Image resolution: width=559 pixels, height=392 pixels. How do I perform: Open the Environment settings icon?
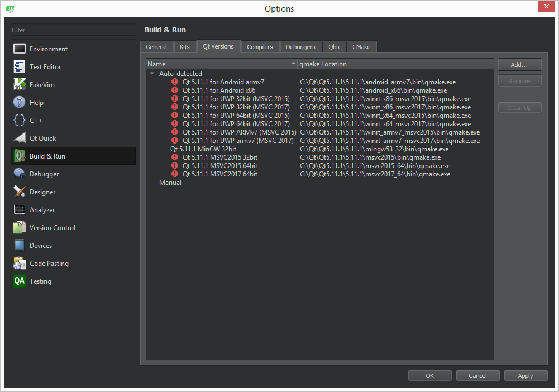(20, 49)
